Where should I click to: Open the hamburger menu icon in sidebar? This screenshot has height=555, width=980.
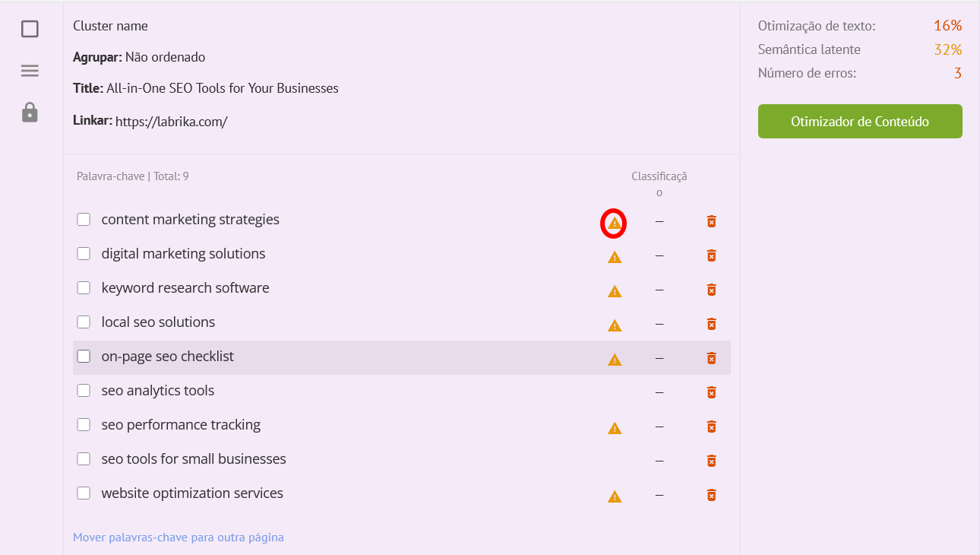(30, 71)
